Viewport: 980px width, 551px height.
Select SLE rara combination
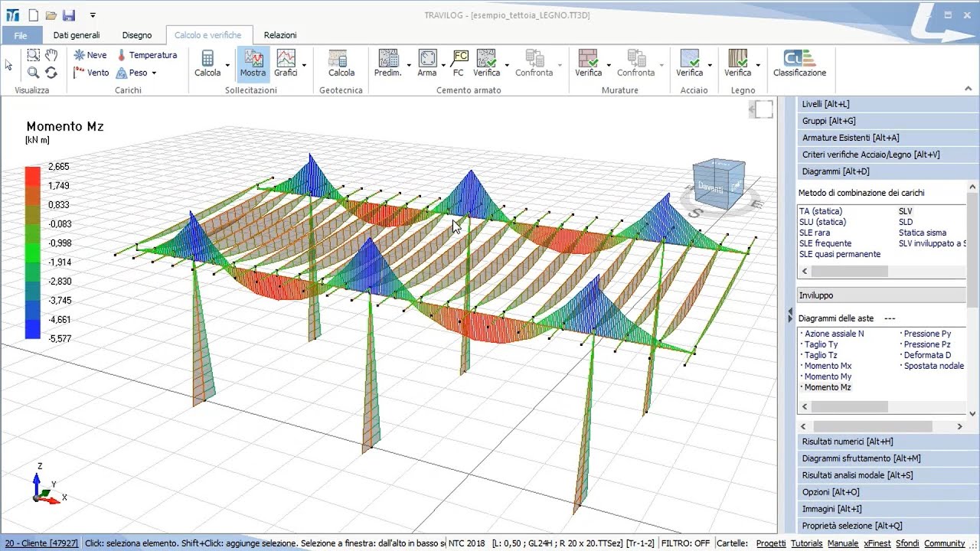point(814,233)
